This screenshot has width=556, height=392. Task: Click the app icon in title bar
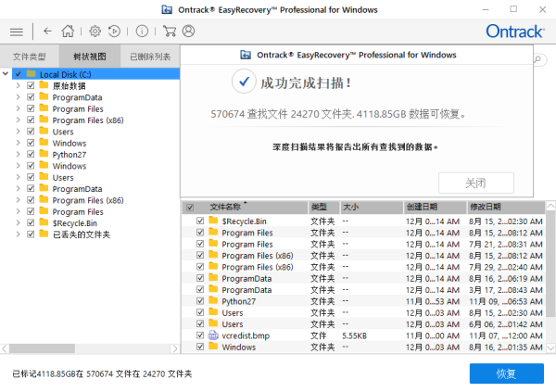point(167,9)
